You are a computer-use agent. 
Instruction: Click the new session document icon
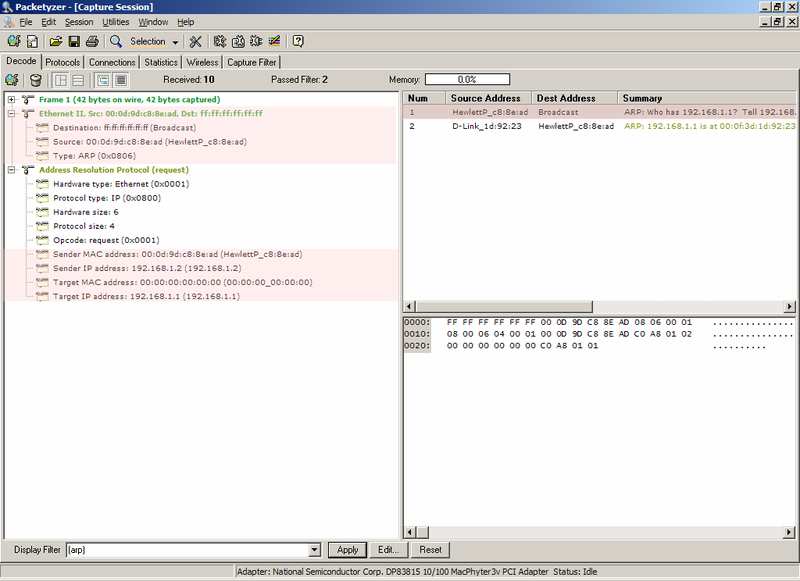click(32, 41)
